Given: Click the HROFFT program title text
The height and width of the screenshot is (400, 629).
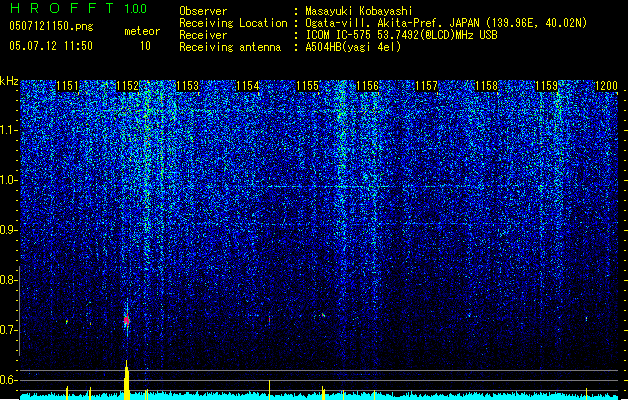Looking at the screenshot, I should [x=62, y=8].
